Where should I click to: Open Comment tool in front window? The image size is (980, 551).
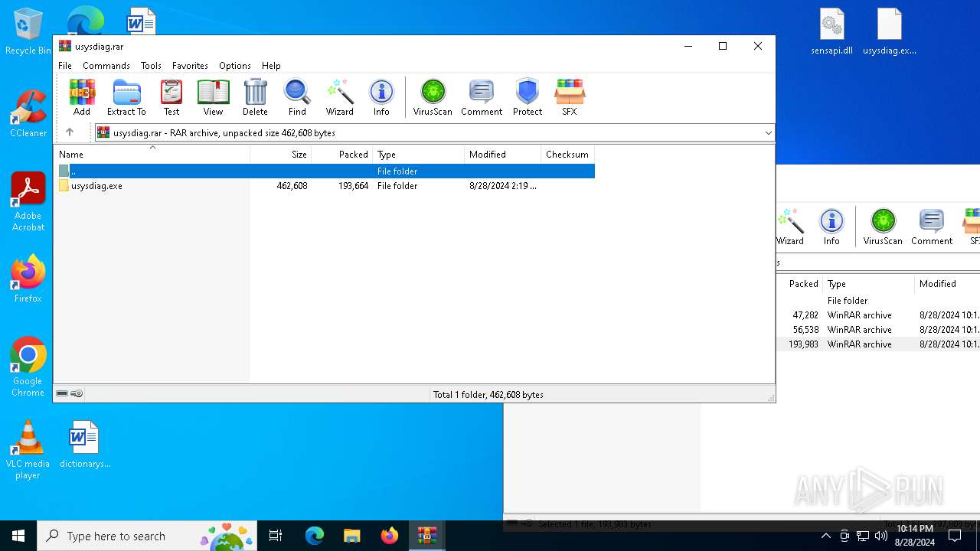tap(482, 97)
